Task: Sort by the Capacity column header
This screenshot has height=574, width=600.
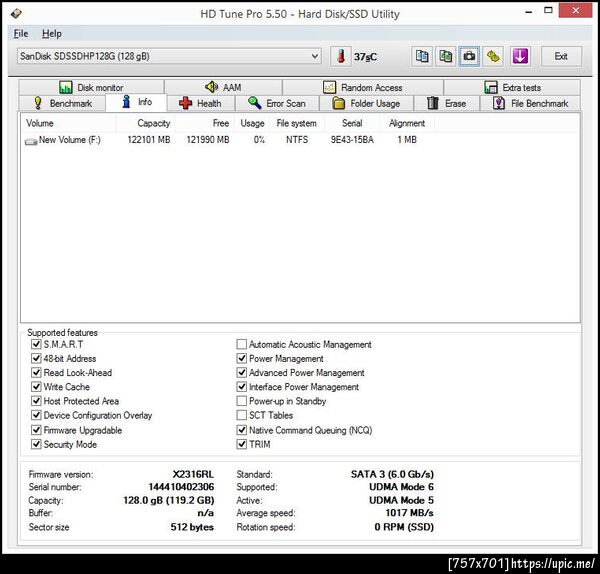Action: (145, 123)
